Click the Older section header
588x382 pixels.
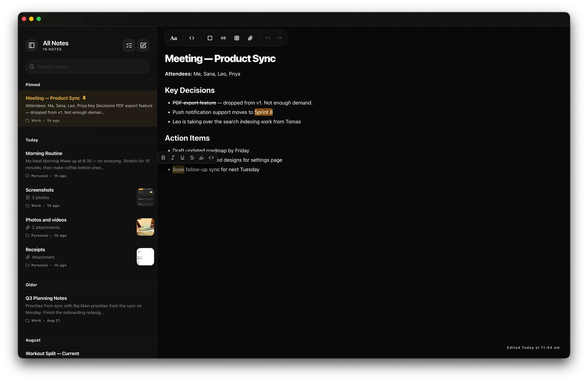(x=31, y=285)
